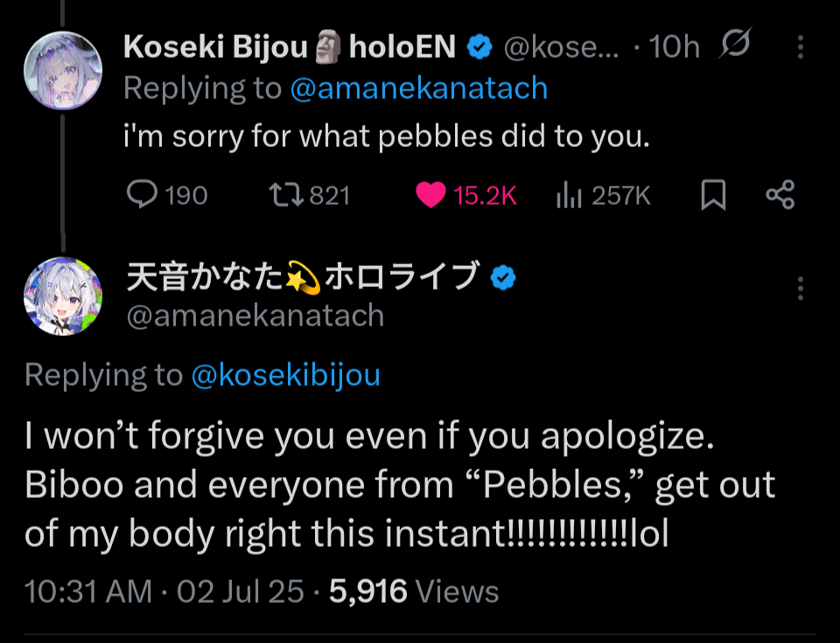840x643 pixels.
Task: Follow the @amanekanatach mention link
Action: click(418, 88)
